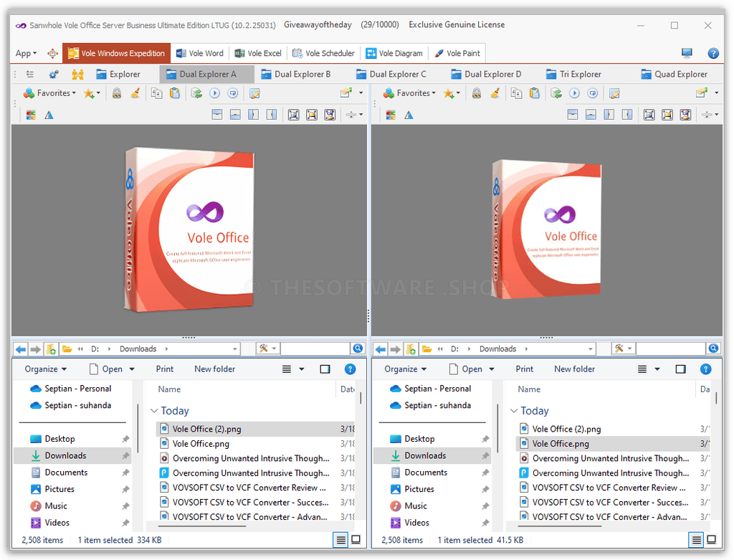Open the Vole Excel tab
Viewport: 734px width, 560px height.
258,53
